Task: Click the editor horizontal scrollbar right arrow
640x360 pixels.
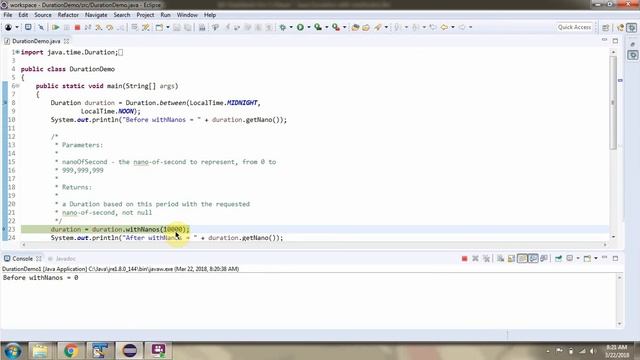Action: click(x=605, y=244)
